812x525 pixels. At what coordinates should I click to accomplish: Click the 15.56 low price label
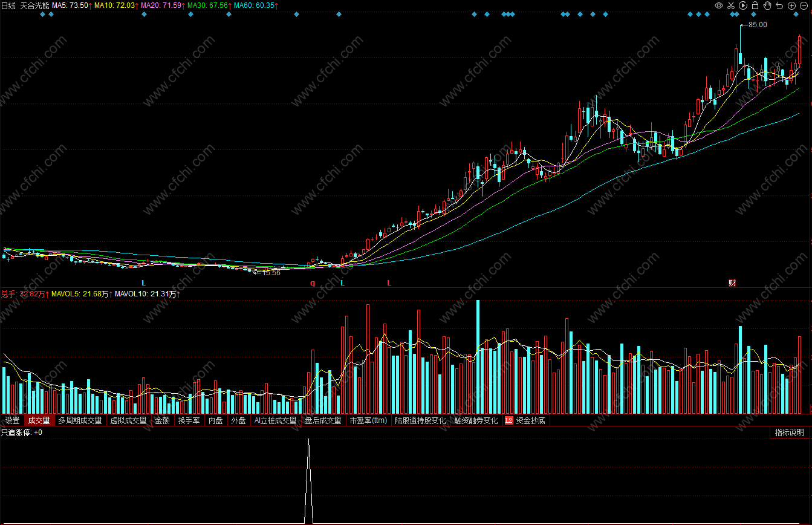tap(271, 273)
